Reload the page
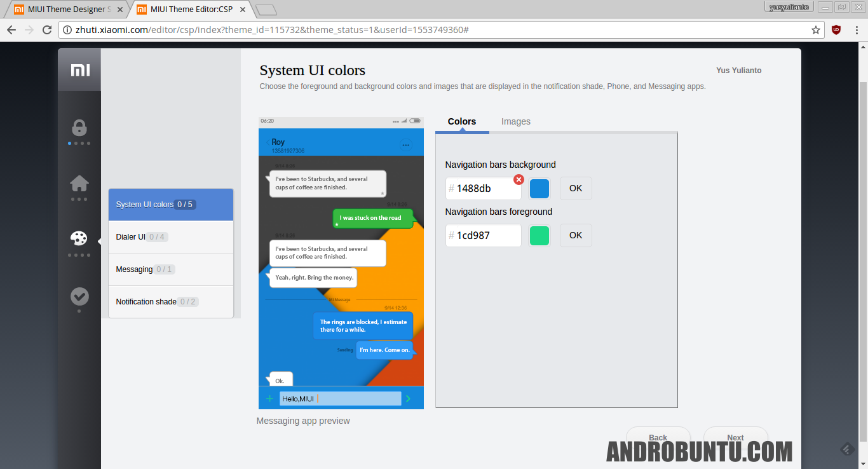868x469 pixels. click(x=47, y=30)
